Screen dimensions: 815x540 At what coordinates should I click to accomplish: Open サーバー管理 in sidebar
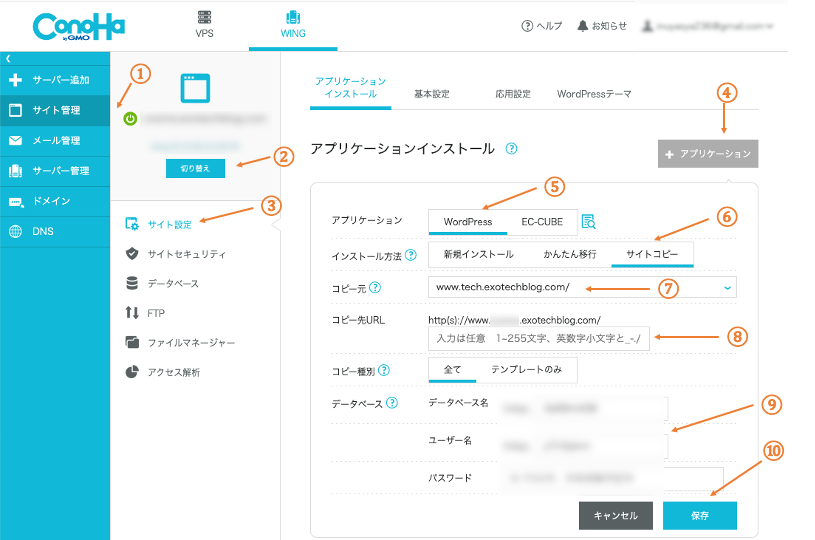(x=55, y=171)
